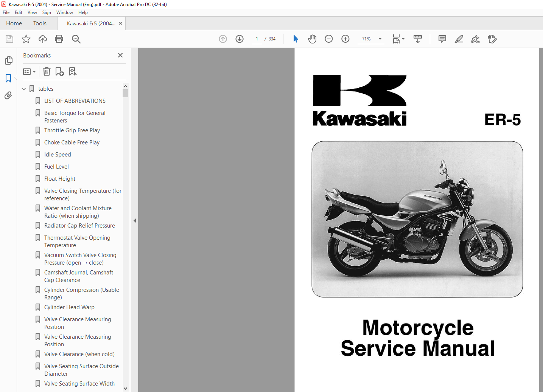Open Valve Clearance (when cold) bookmark
Screen dimensions: 543x392
coord(79,354)
